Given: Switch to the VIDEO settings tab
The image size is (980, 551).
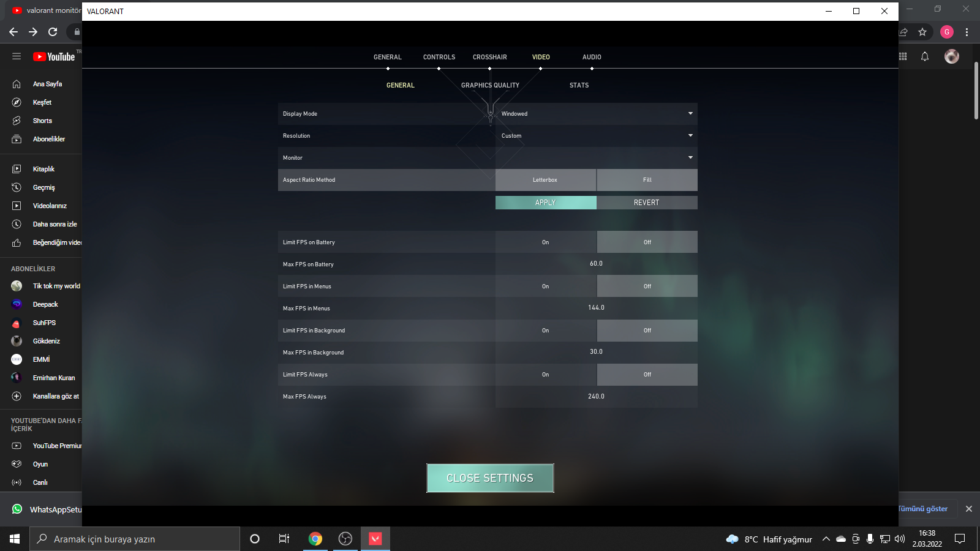Looking at the screenshot, I should click(x=541, y=57).
